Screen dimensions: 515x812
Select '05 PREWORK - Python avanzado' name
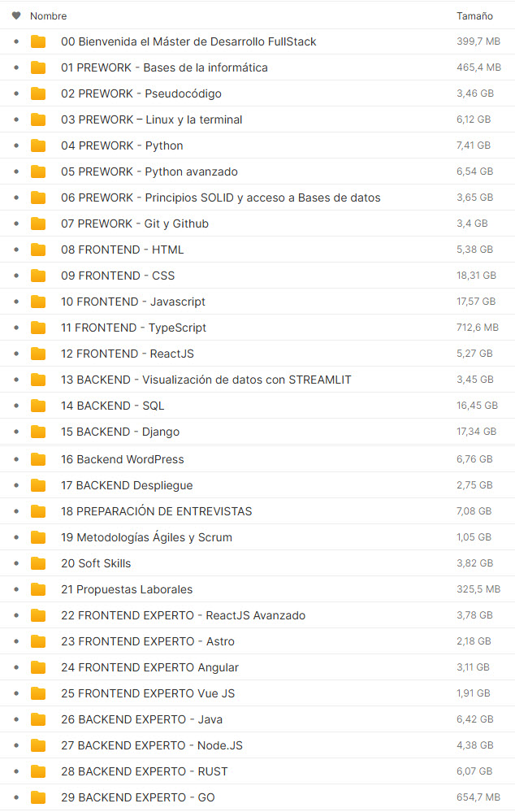click(x=149, y=172)
